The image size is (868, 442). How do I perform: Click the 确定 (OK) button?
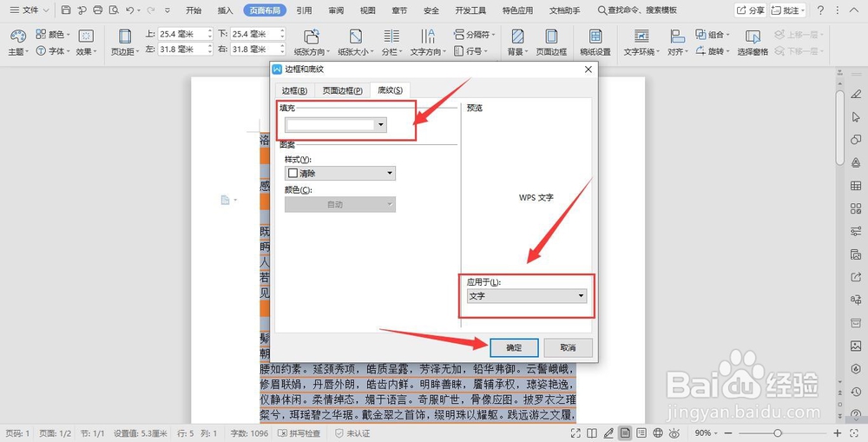coord(514,348)
